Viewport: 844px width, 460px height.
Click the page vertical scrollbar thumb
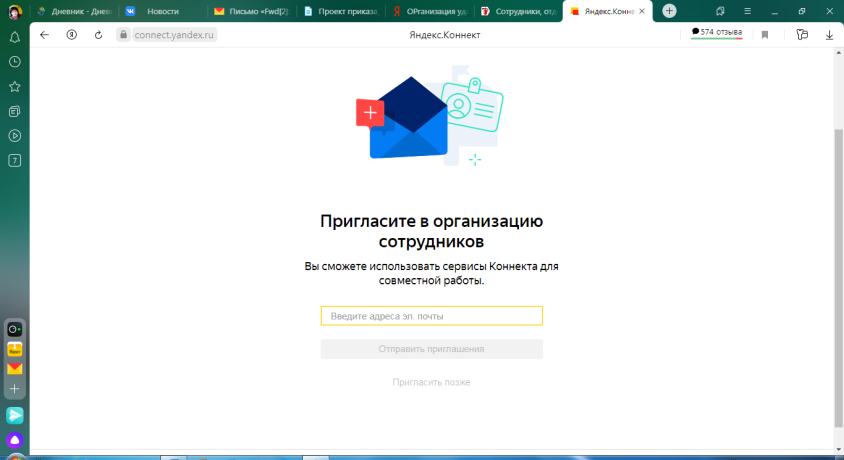pos(838,279)
